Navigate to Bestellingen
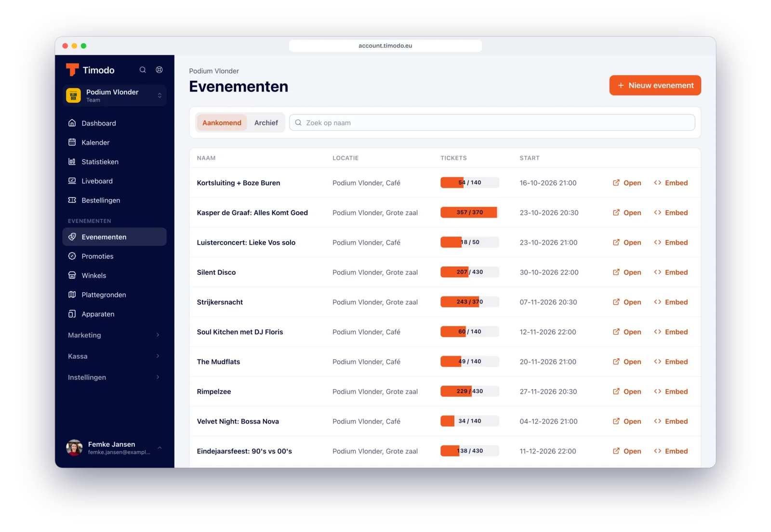Image resolution: width=771 pixels, height=532 pixels. point(114,200)
